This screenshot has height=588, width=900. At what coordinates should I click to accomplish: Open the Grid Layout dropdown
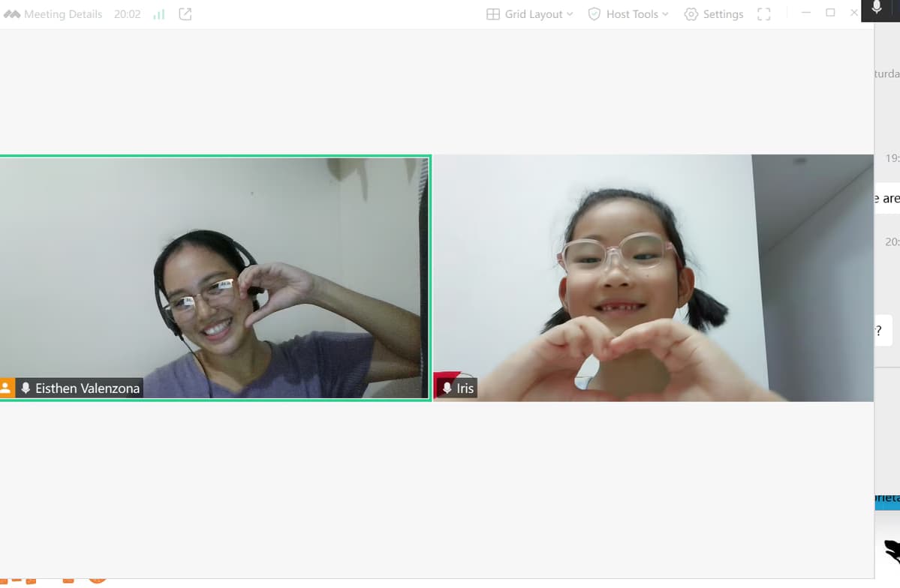point(570,13)
